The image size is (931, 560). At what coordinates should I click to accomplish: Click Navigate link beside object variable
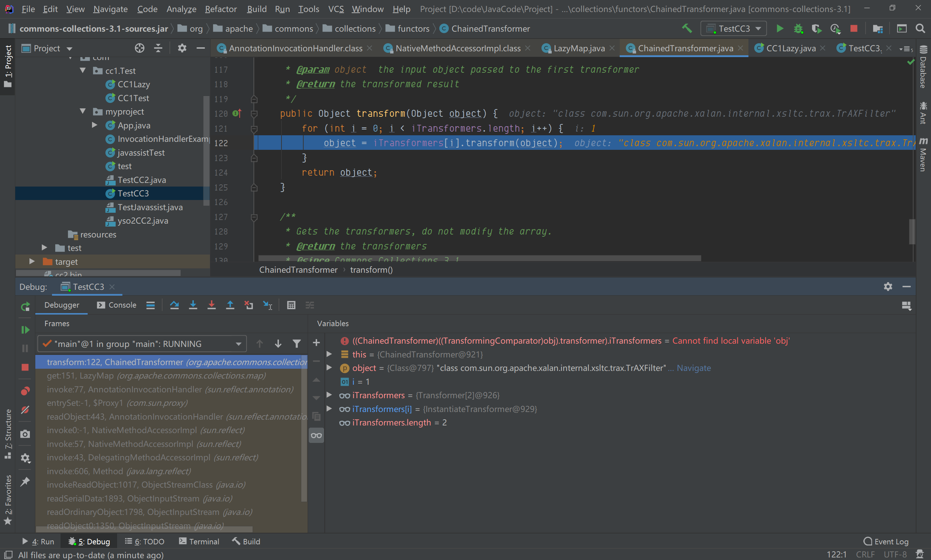694,368
